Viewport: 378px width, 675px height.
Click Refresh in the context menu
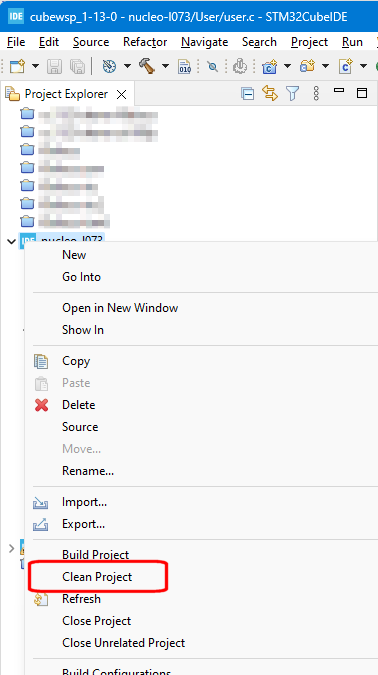(x=81, y=599)
